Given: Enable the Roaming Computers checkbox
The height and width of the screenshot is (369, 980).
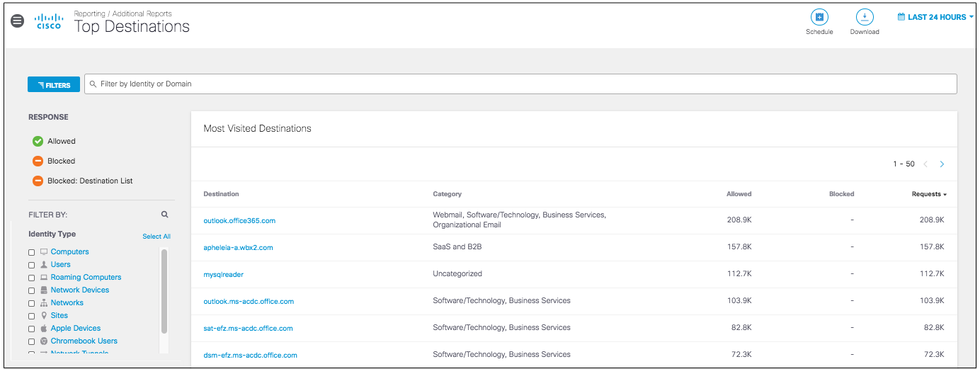Looking at the screenshot, I should pyautogui.click(x=31, y=278).
